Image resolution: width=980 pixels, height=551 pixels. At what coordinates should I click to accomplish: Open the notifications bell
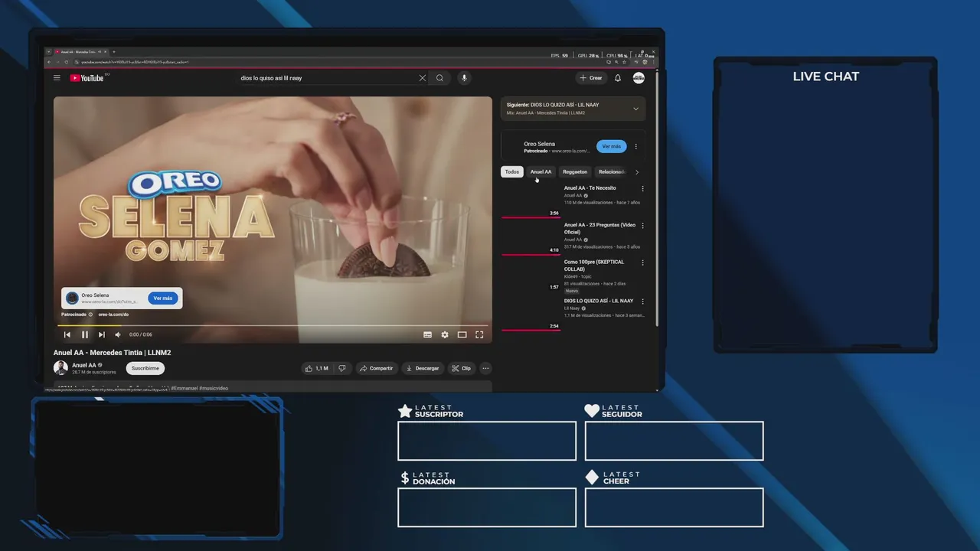tap(618, 78)
